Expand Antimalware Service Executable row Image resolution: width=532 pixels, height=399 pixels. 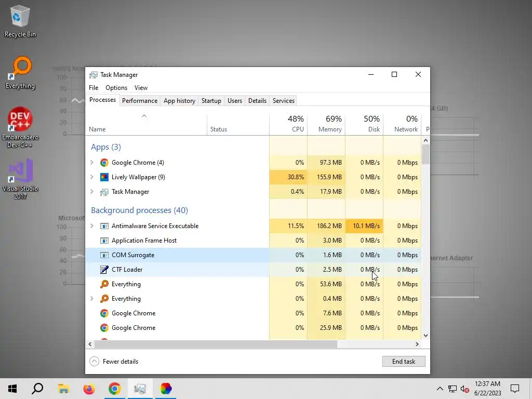pos(92,226)
